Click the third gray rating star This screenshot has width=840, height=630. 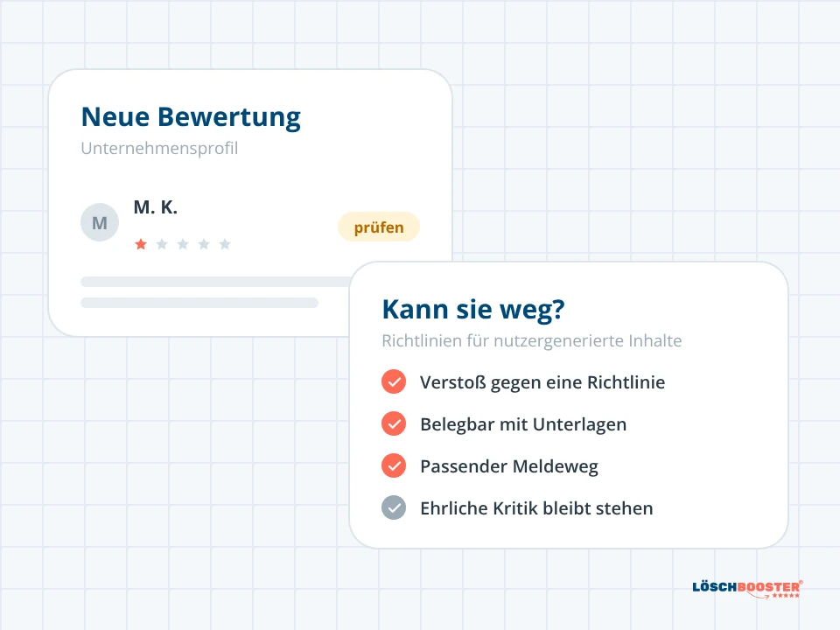(183, 244)
